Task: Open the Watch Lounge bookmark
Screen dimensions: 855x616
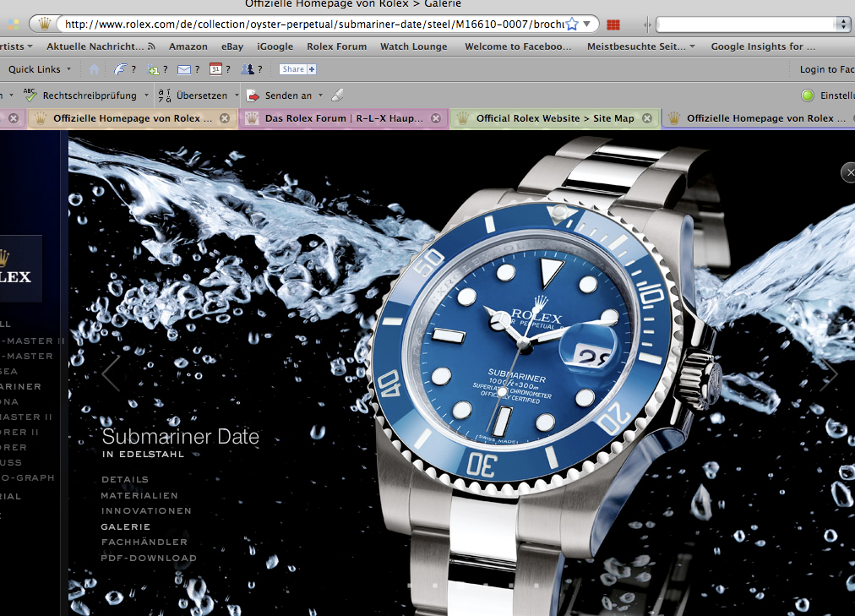Action: coord(413,46)
